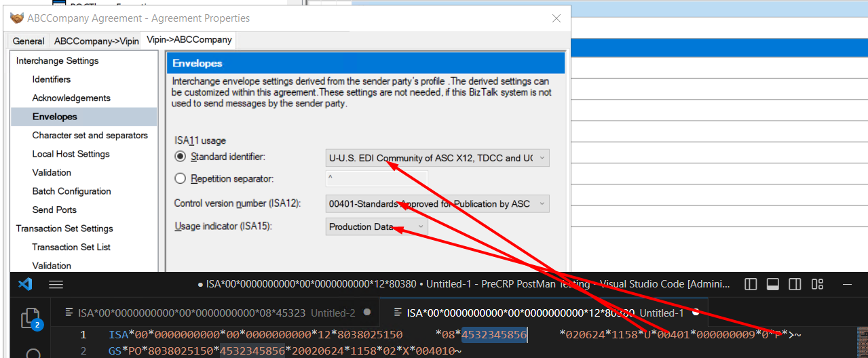Image resolution: width=868 pixels, height=358 pixels.
Task: Close the Untitled-1 tab unsaved dot
Action: (x=696, y=313)
